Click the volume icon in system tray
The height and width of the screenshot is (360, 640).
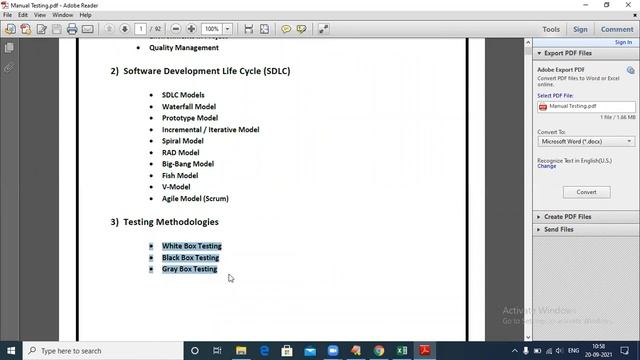pyautogui.click(x=559, y=351)
